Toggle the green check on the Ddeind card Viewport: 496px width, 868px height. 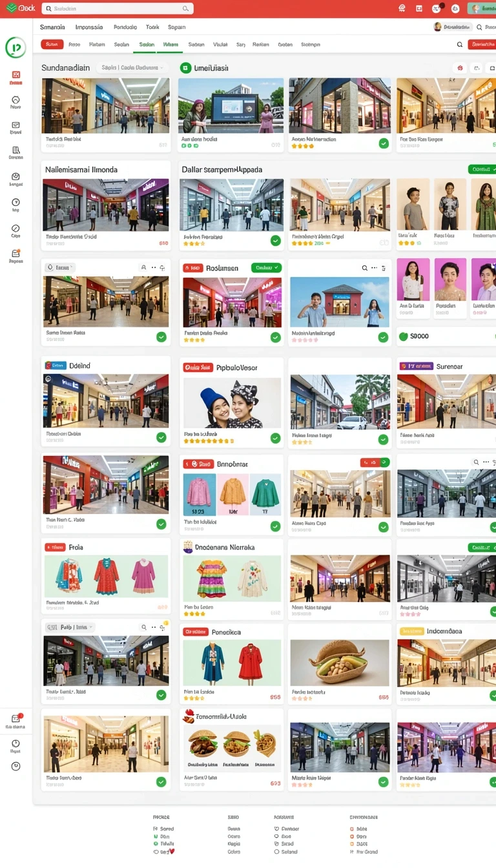click(161, 437)
